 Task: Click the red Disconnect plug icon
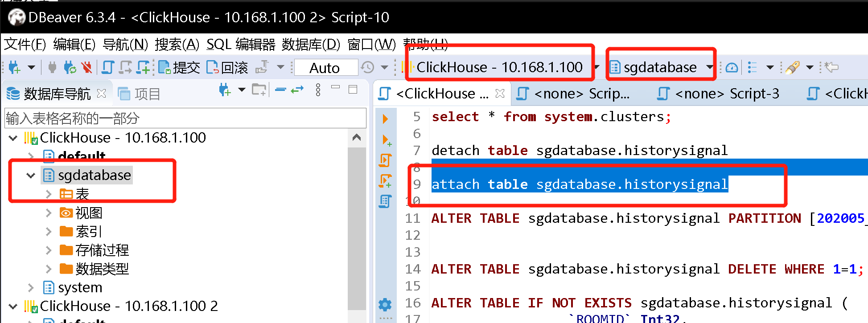(86, 67)
